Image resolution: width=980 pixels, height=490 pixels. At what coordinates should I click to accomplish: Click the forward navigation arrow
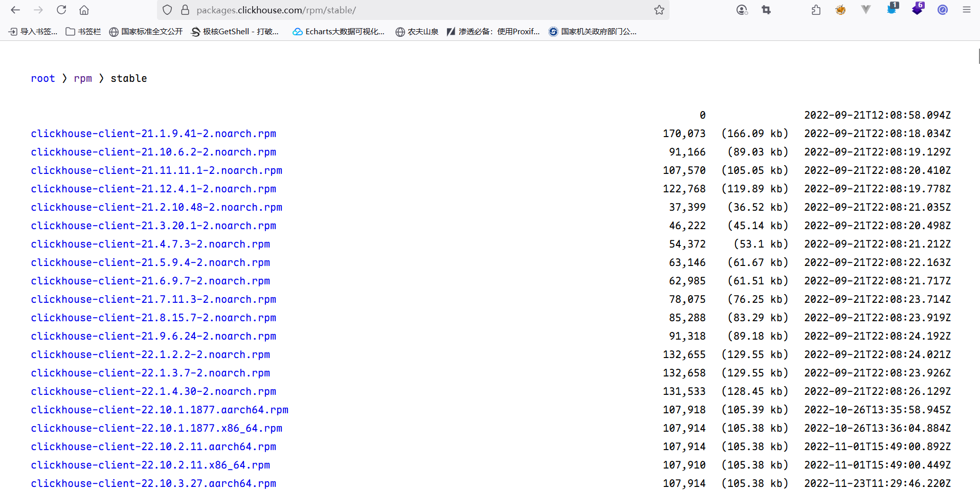click(38, 10)
